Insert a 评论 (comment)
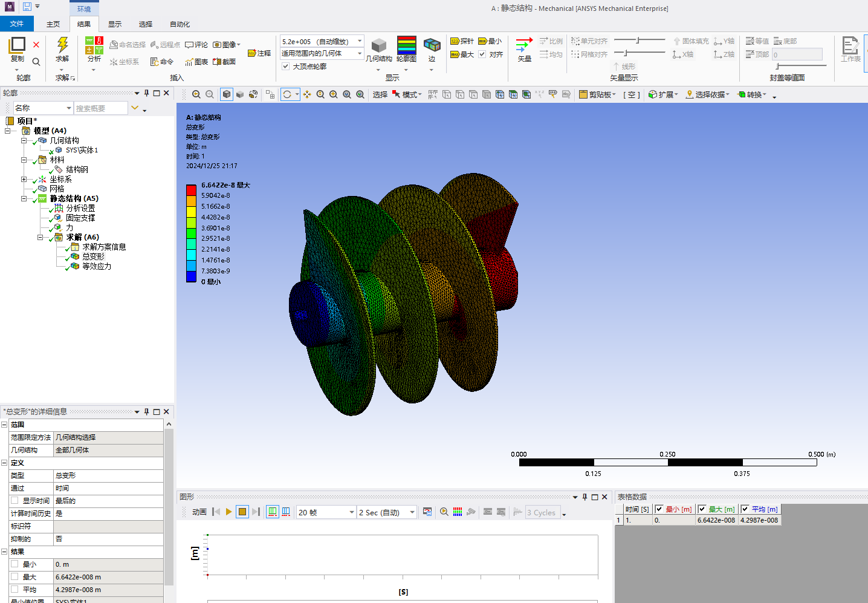 click(196, 45)
